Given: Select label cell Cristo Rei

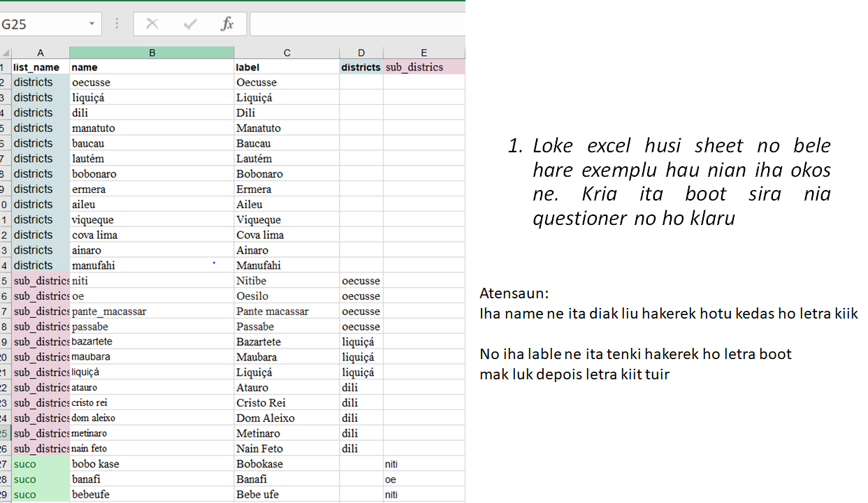Looking at the screenshot, I should pos(287,402).
